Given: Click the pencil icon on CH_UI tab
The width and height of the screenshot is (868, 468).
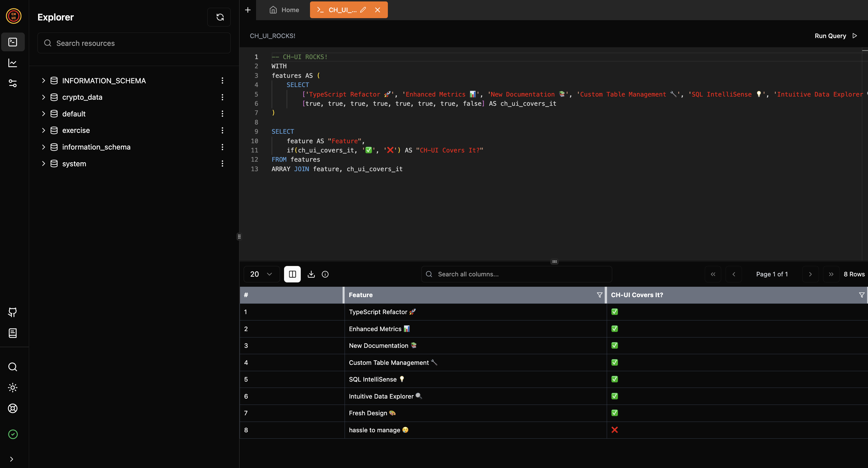Looking at the screenshot, I should (x=363, y=10).
